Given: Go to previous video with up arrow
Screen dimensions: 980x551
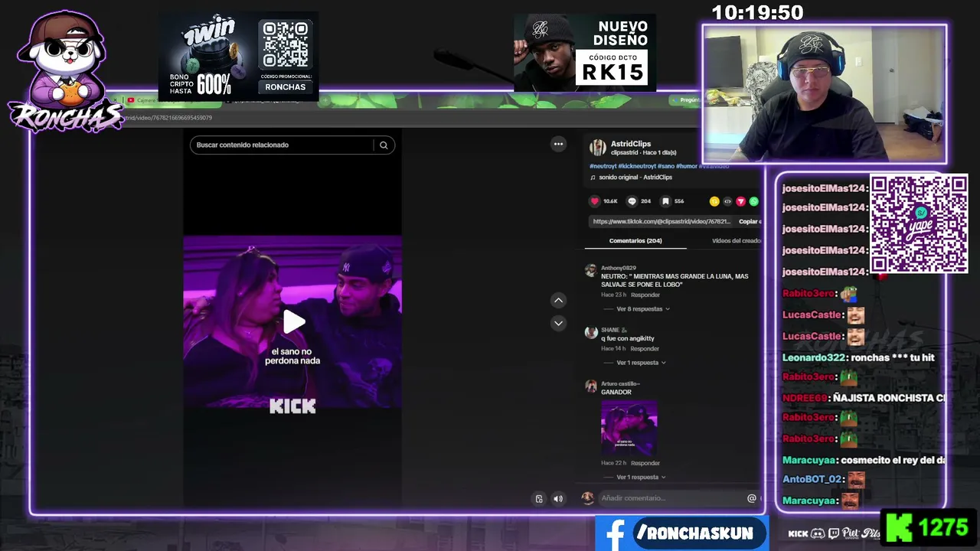Looking at the screenshot, I should [558, 301].
